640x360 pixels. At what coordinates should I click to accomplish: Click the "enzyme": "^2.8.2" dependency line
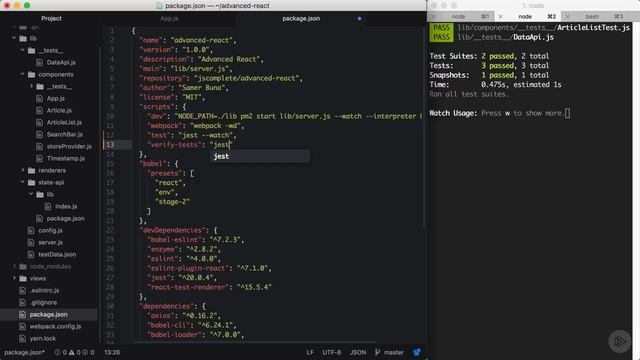tap(184, 249)
